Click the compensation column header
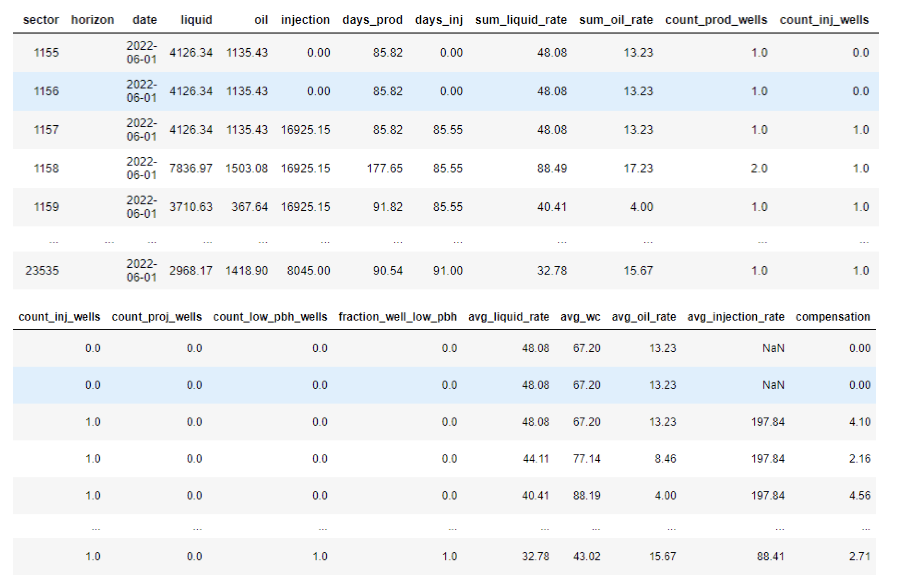The image size is (897, 588). [832, 317]
